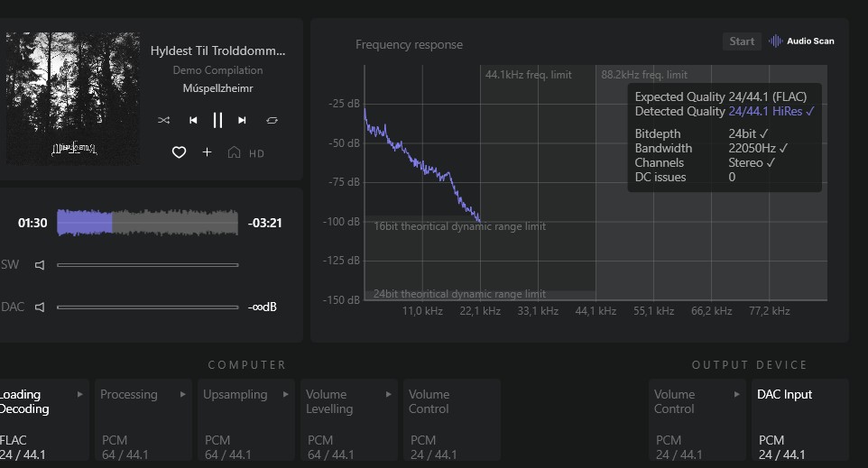
Task: Click the home library icon
Action: coord(235,152)
